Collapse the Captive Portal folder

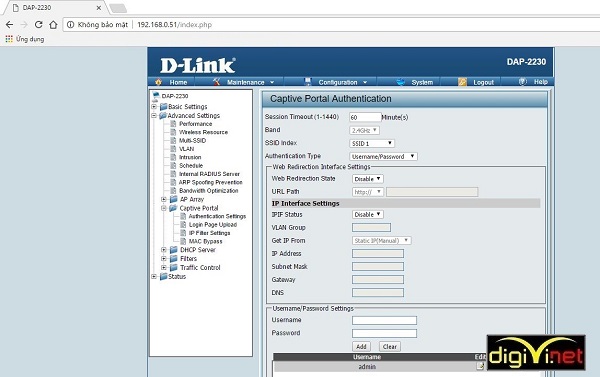[164, 208]
